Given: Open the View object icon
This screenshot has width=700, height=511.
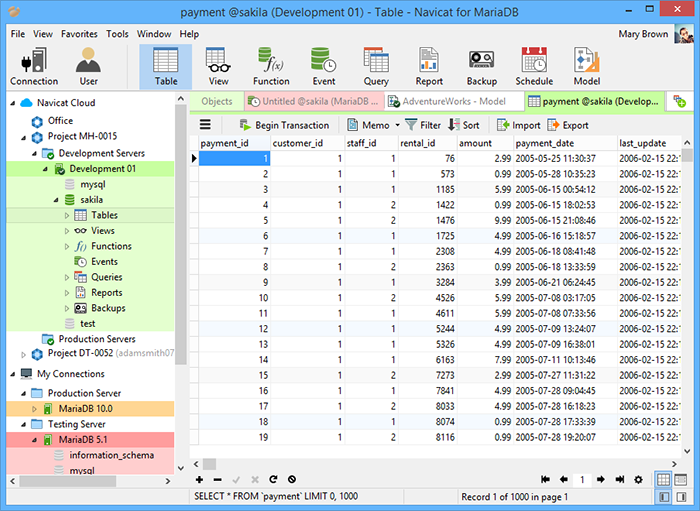Looking at the screenshot, I should pyautogui.click(x=218, y=67).
